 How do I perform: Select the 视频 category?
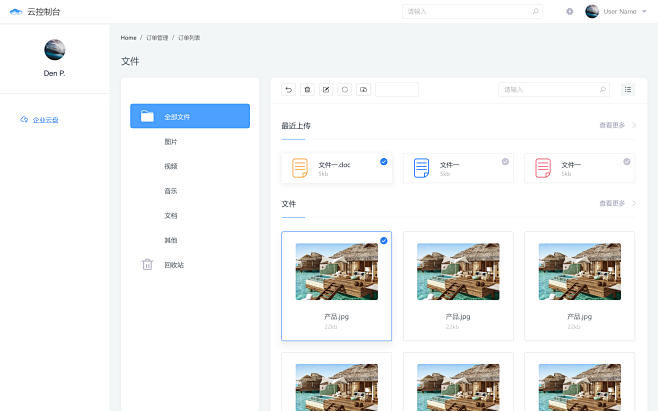pos(170,166)
